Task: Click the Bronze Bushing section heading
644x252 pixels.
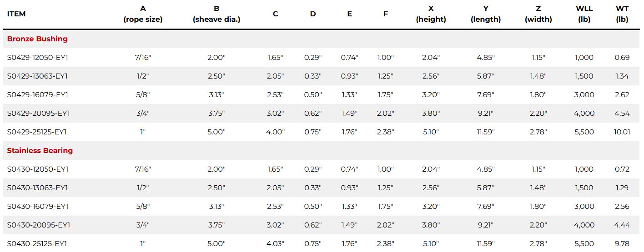Action: pos(37,39)
